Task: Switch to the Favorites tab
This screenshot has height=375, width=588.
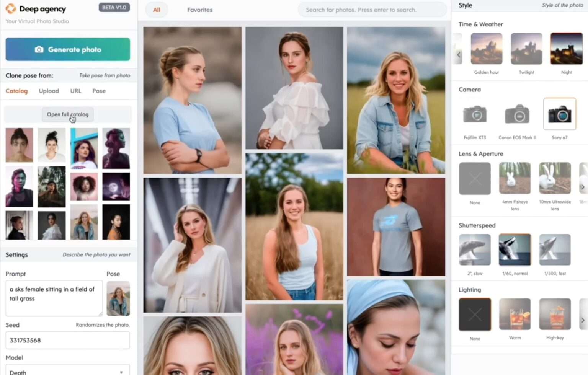Action: pos(199,10)
